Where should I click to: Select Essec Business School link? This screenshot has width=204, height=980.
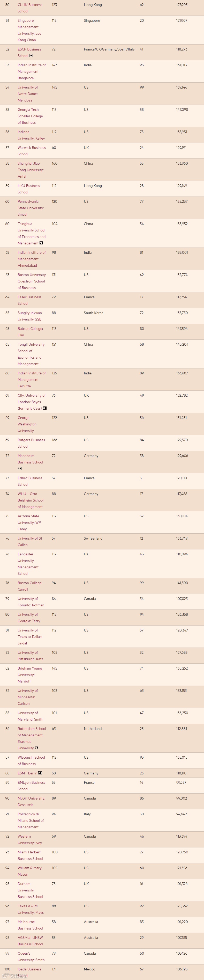pyautogui.click(x=29, y=300)
